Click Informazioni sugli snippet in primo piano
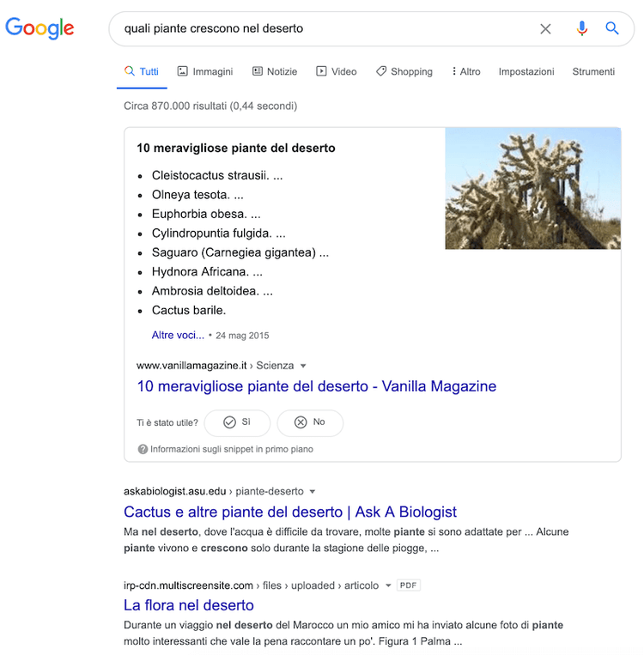The image size is (644, 655). point(232,449)
